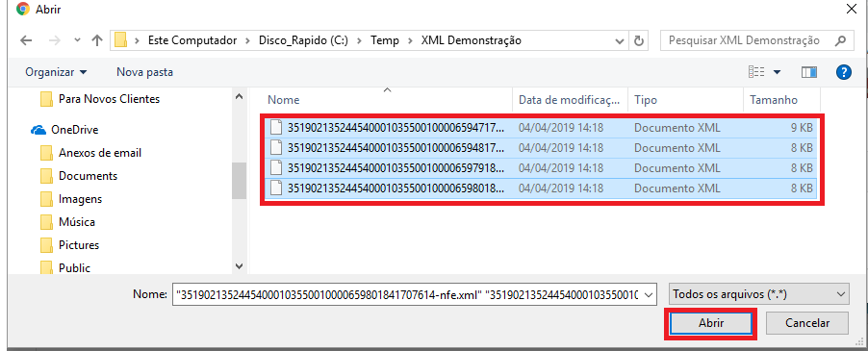Click the Up one level arrow

(x=97, y=40)
